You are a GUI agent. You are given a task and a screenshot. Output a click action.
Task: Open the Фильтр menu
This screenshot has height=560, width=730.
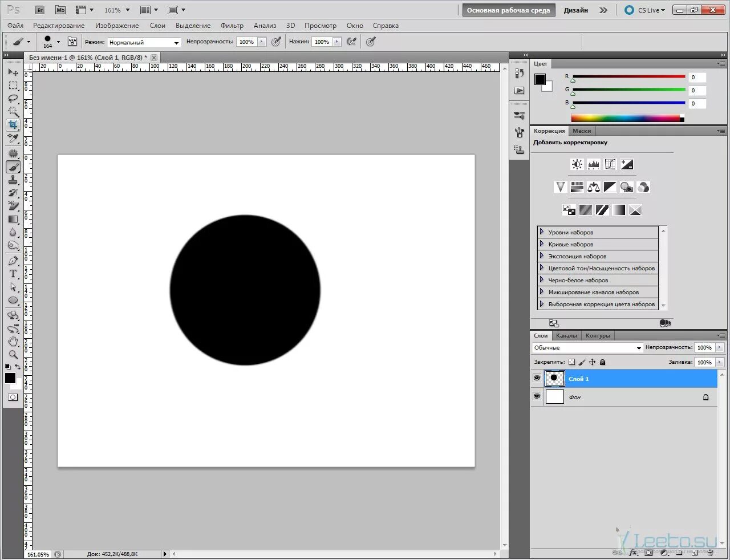tap(232, 26)
